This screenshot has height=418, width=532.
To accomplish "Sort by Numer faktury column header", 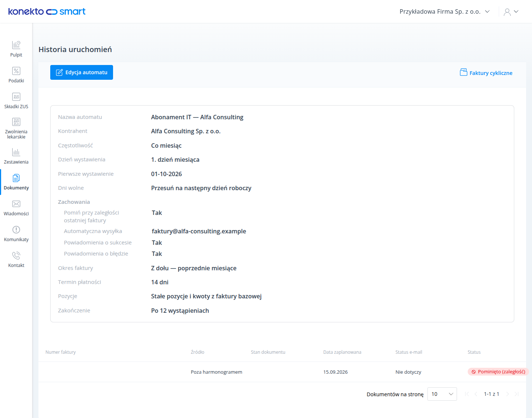I will click(x=61, y=352).
